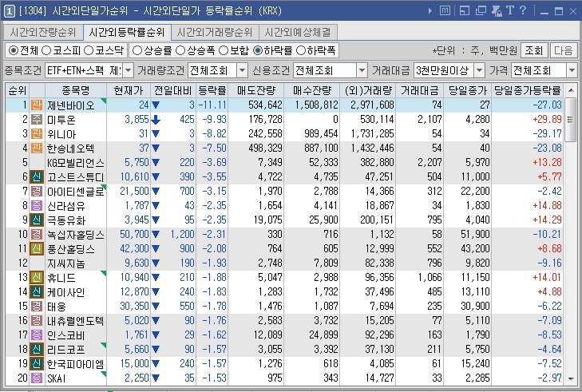Select the 전체 market radio button
This screenshot has width=582, height=392.
[x=14, y=50]
